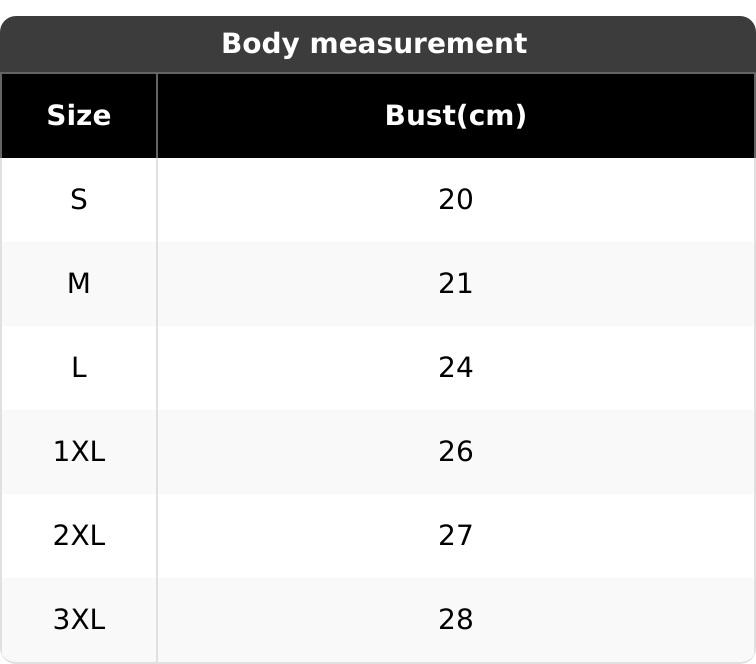The width and height of the screenshot is (756, 664).
Task: Pick the bust measurement for size S
Action: pyautogui.click(x=455, y=200)
